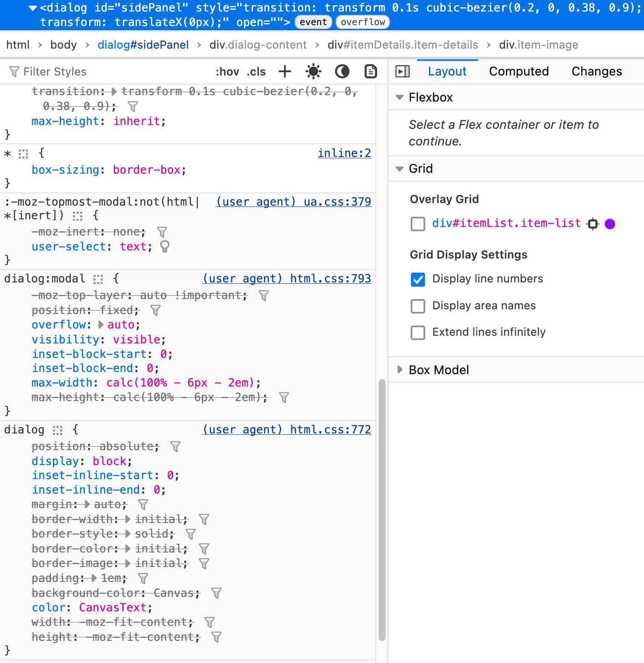Image resolution: width=644 pixels, height=663 pixels.
Task: Open html.css:793 source link
Action: click(x=287, y=278)
